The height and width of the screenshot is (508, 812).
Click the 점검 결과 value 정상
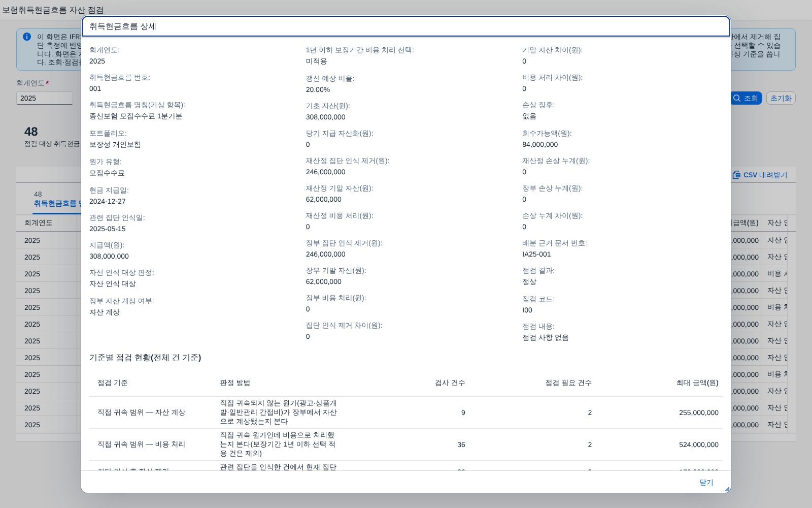(x=529, y=281)
